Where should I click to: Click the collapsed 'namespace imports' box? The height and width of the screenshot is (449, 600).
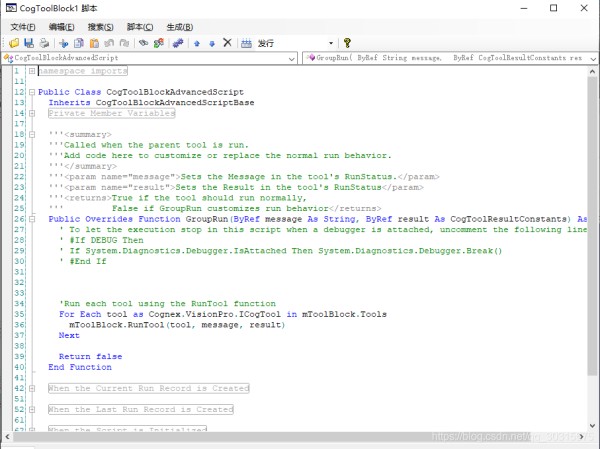(x=83, y=71)
